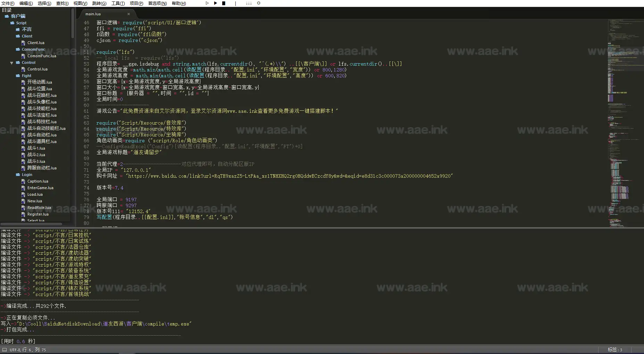This screenshot has height=354, width=644.
Task: Open 战斗技能栏.lua in the tree
Action: click(42, 109)
